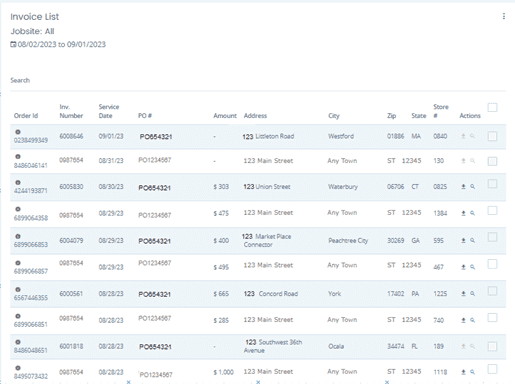This screenshot has height=384, width=515.
Task: Check the box for store 130 row
Action: [x=492, y=161]
